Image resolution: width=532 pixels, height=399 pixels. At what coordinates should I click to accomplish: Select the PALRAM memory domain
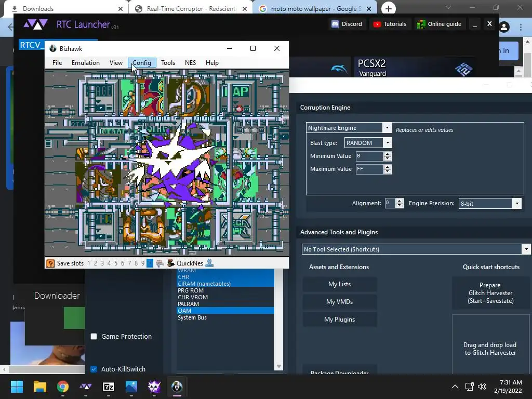(x=225, y=304)
